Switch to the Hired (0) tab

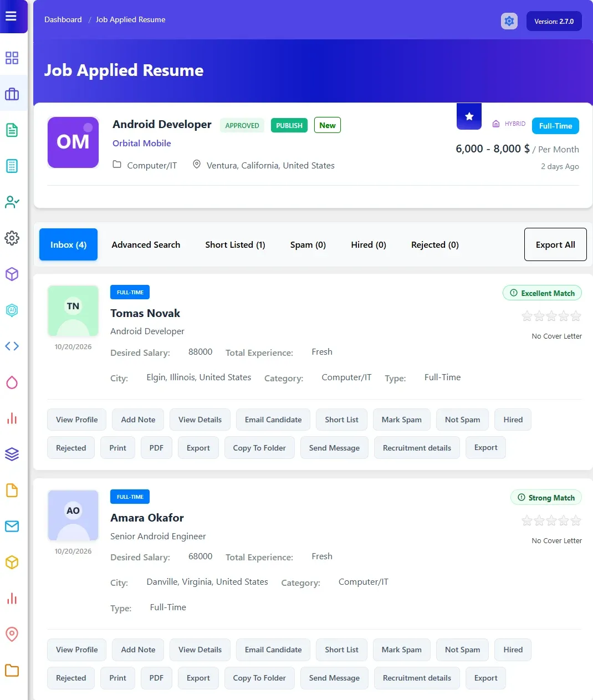(x=369, y=244)
